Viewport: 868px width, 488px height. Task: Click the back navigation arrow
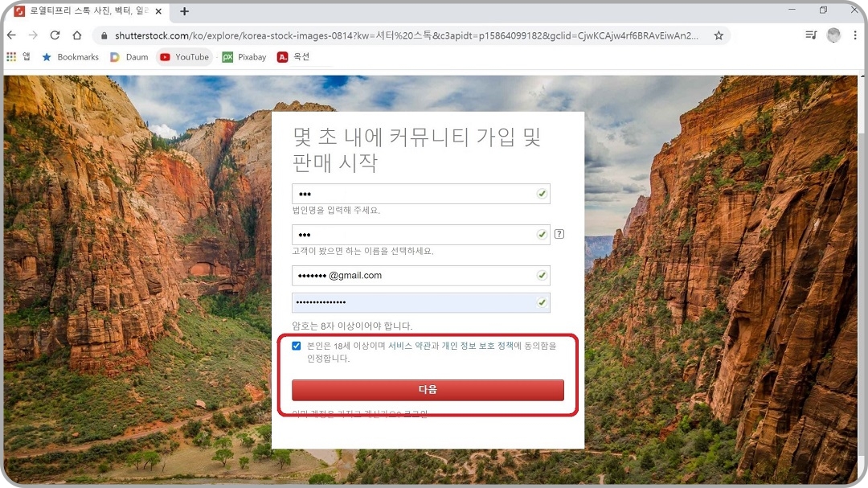pyautogui.click(x=10, y=35)
